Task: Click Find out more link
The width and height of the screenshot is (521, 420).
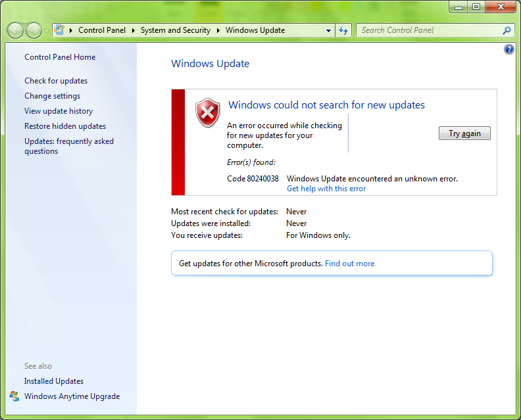Action: [349, 264]
